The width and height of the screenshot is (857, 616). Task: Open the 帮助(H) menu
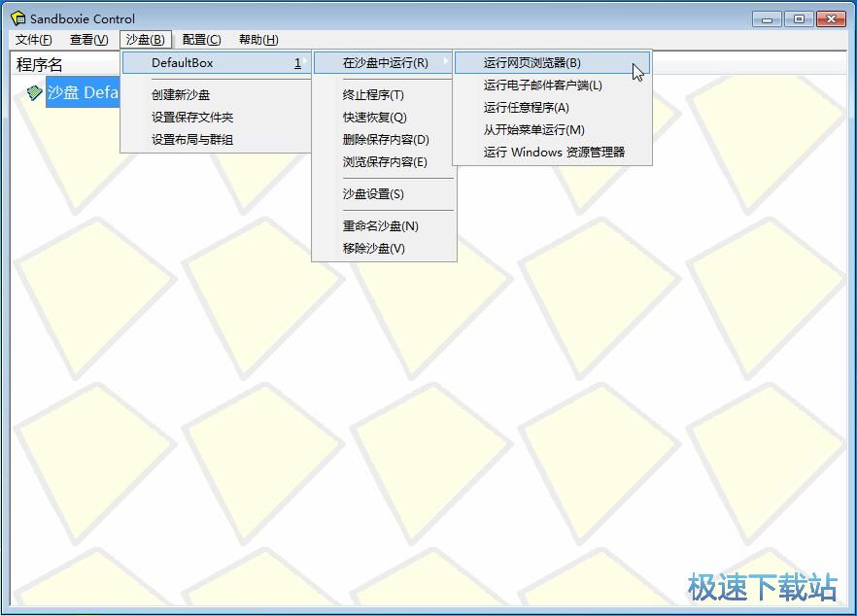click(x=258, y=40)
